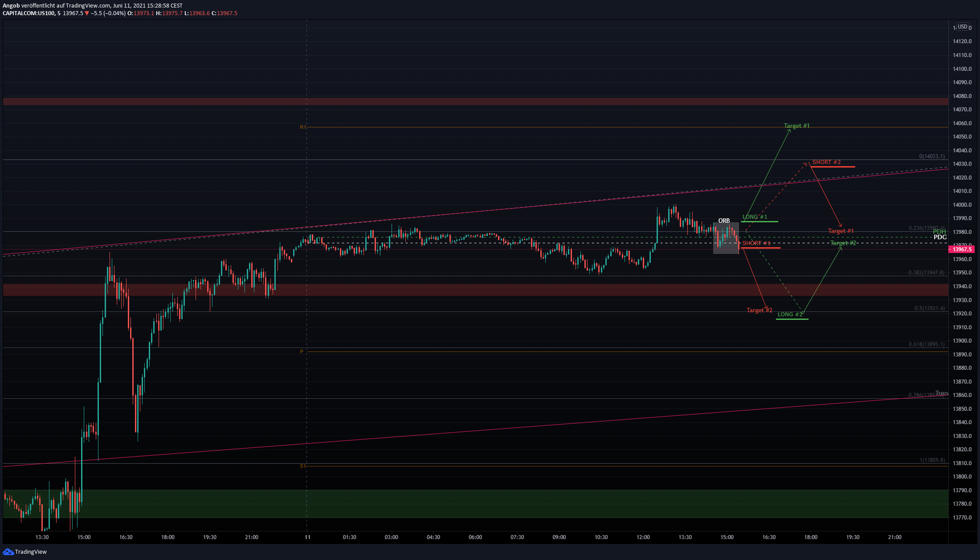Viewport: 980px width, 560px height.
Task: Click the USD currency badge
Action: (x=962, y=27)
